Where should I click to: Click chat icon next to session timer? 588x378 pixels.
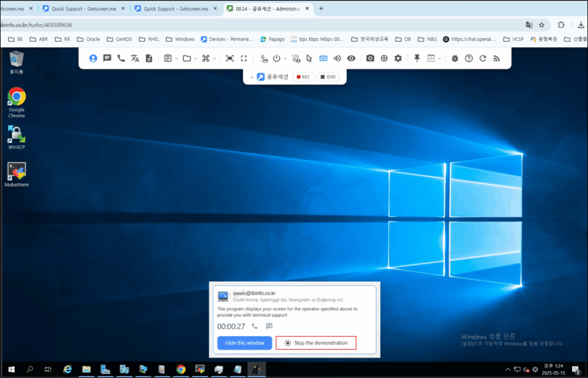pos(269,326)
